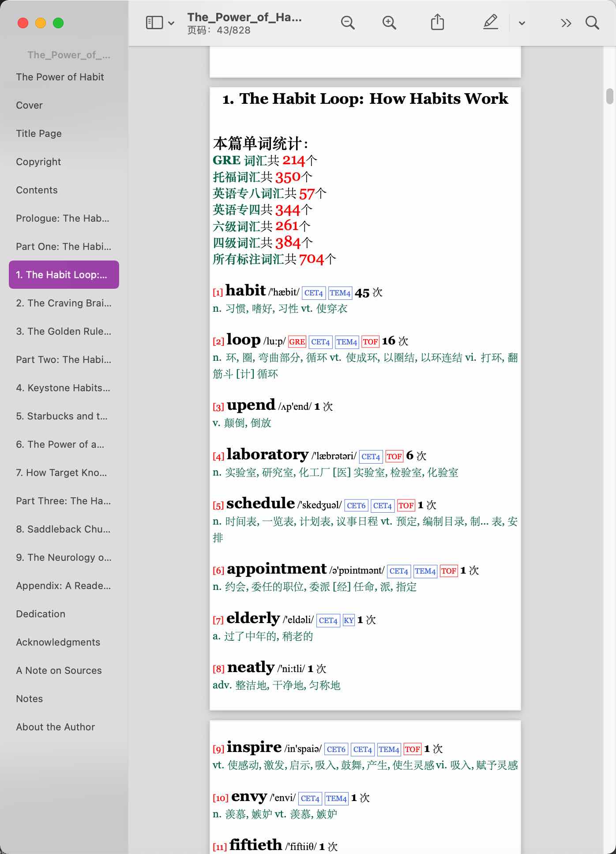Click the GRE vocabulary count 214
Image resolution: width=616 pixels, height=854 pixels.
pos(294,160)
